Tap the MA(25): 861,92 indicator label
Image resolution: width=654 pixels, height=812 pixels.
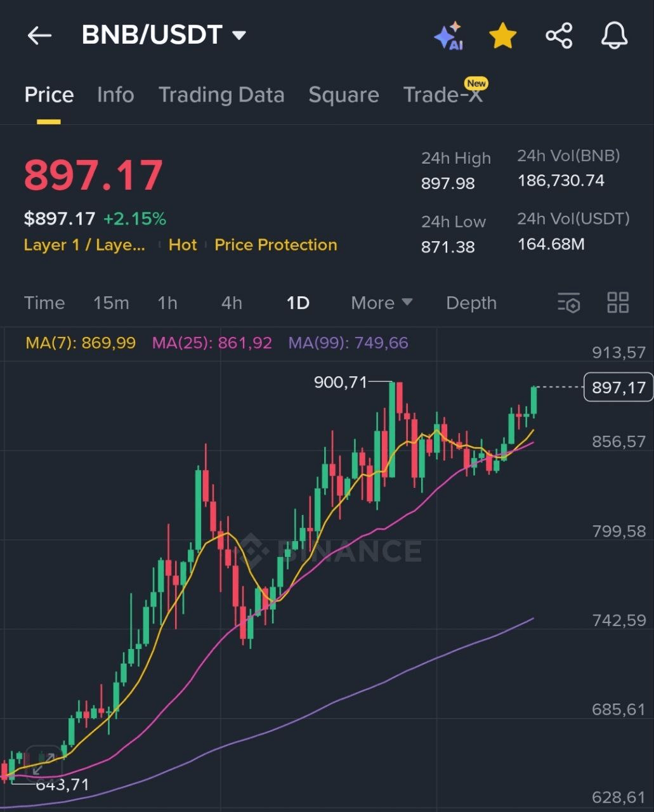[212, 343]
